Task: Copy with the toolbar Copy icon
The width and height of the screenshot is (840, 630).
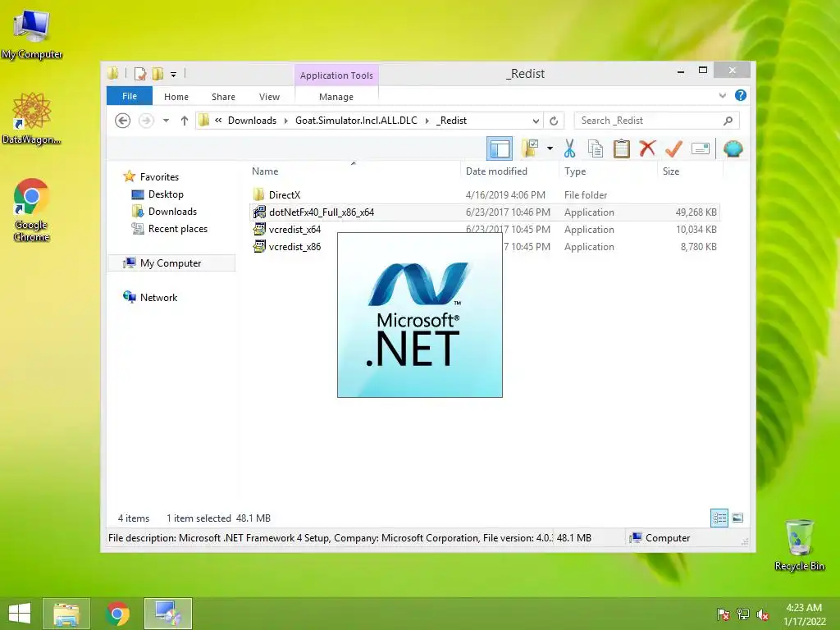Action: click(x=596, y=148)
